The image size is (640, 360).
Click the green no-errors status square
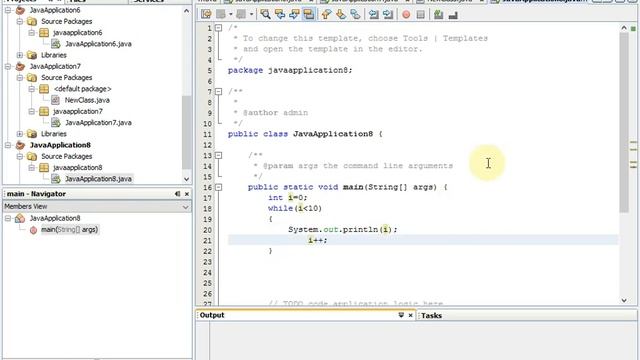(x=633, y=29)
